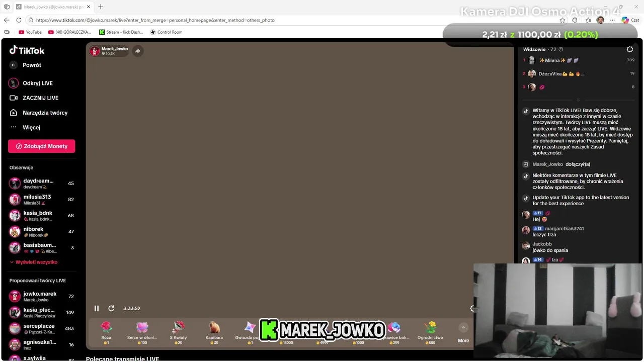Open third-ranked viewer's avatar

click(532, 87)
